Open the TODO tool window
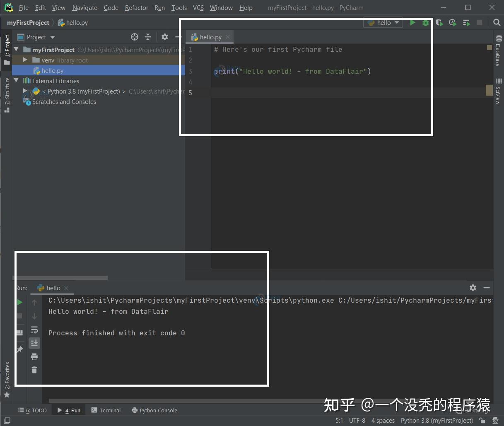 click(x=36, y=410)
